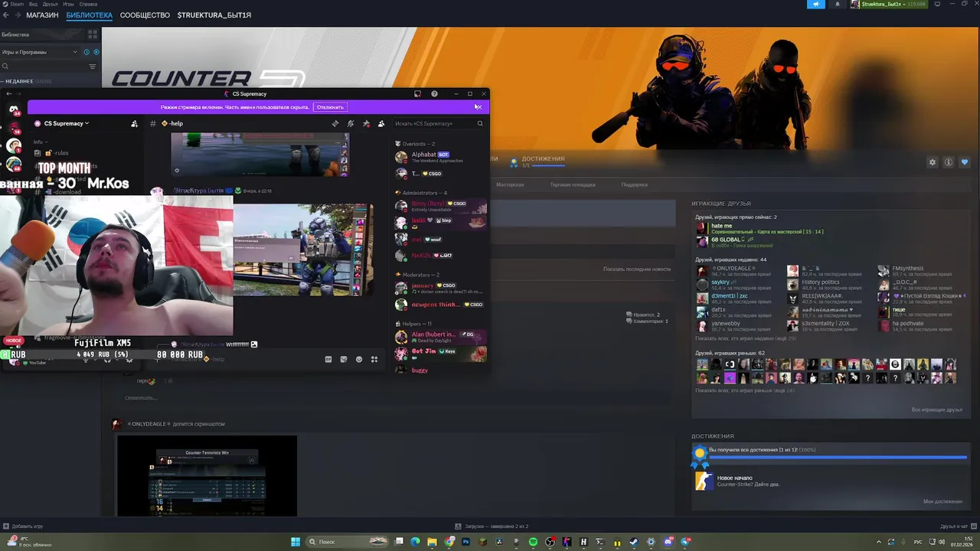Open Друзья menu in Steam
This screenshot has width=980, height=551.
pyautogui.click(x=50, y=4)
